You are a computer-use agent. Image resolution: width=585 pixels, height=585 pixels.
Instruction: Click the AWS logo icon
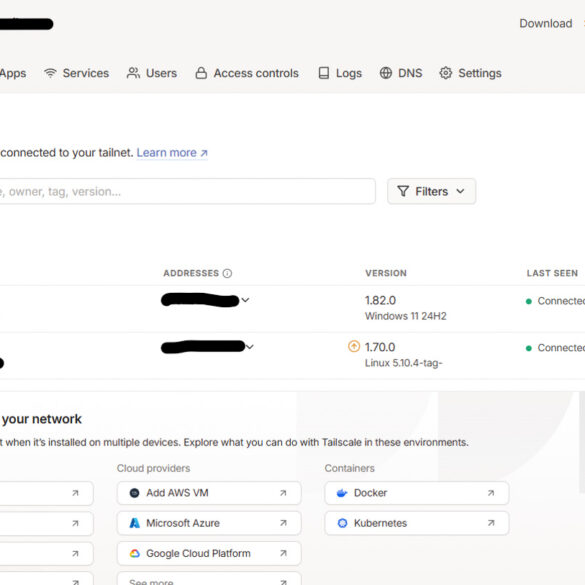click(134, 493)
